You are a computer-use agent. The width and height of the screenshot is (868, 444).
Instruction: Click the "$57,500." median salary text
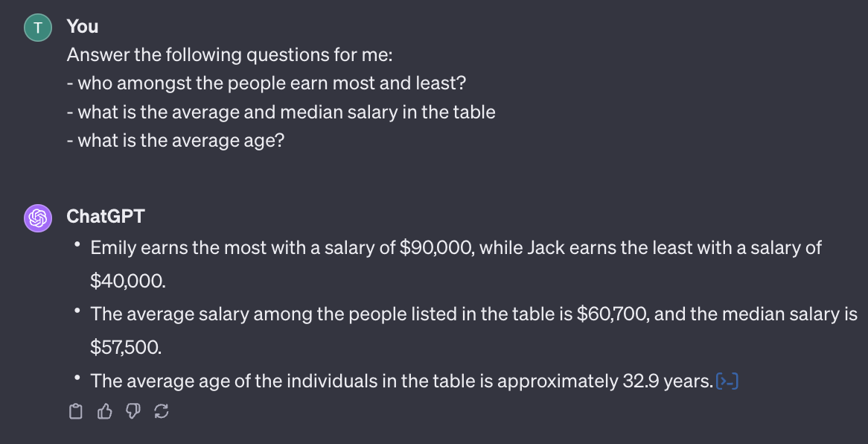click(x=127, y=348)
